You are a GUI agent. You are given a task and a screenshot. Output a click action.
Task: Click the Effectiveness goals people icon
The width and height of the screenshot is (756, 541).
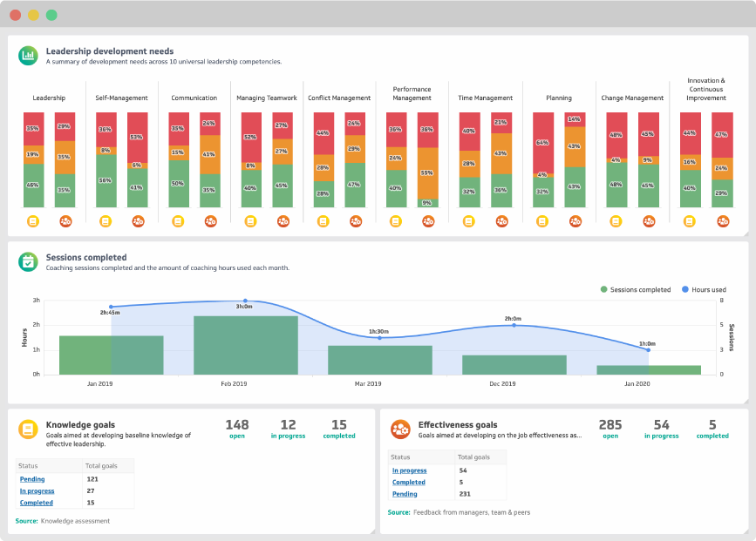click(400, 429)
